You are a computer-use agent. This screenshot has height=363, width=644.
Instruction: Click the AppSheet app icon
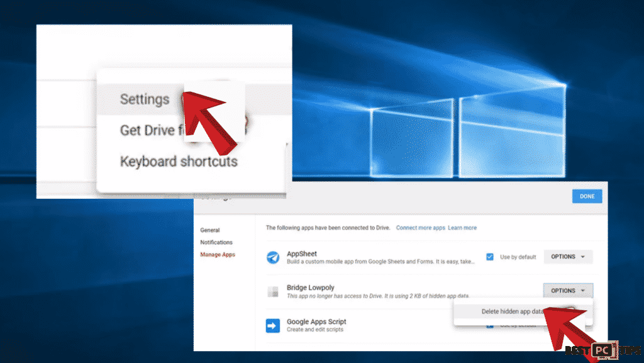click(273, 257)
